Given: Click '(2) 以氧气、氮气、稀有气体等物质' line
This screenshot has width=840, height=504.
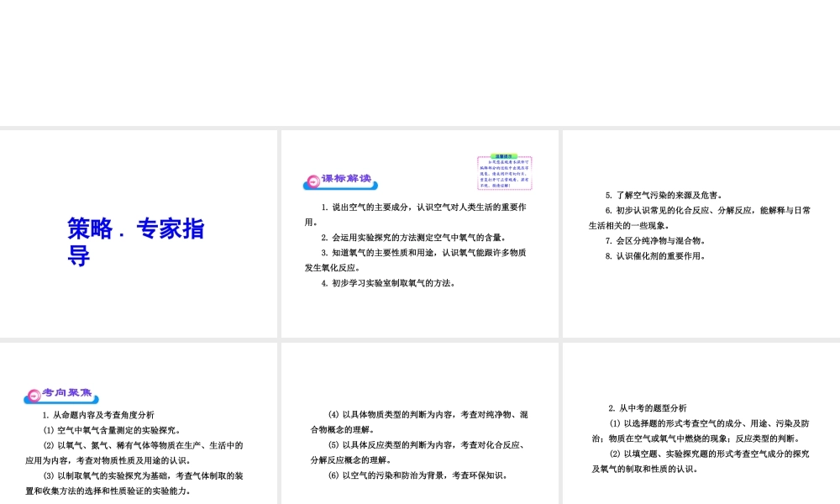Looking at the screenshot, I should [x=143, y=445].
